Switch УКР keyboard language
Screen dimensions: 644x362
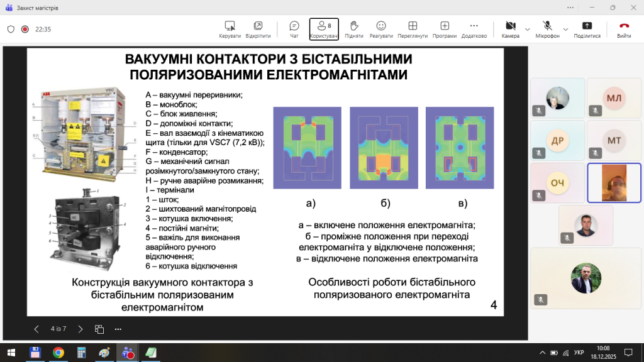(579, 353)
